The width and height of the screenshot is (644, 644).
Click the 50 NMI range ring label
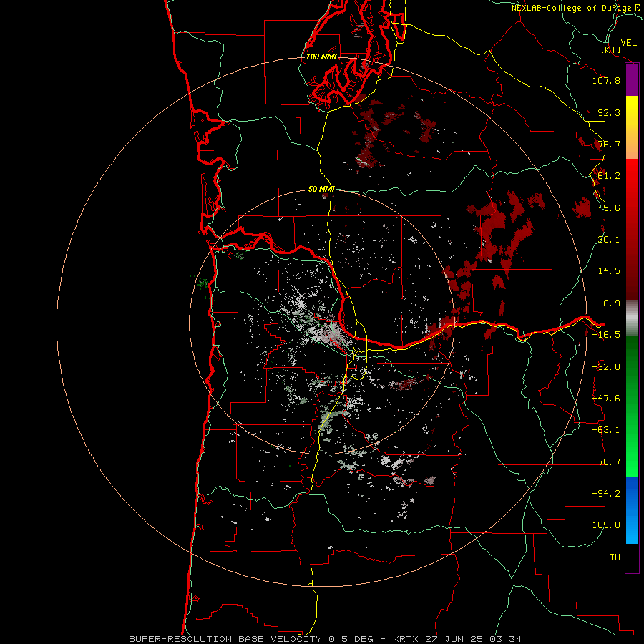pos(321,189)
